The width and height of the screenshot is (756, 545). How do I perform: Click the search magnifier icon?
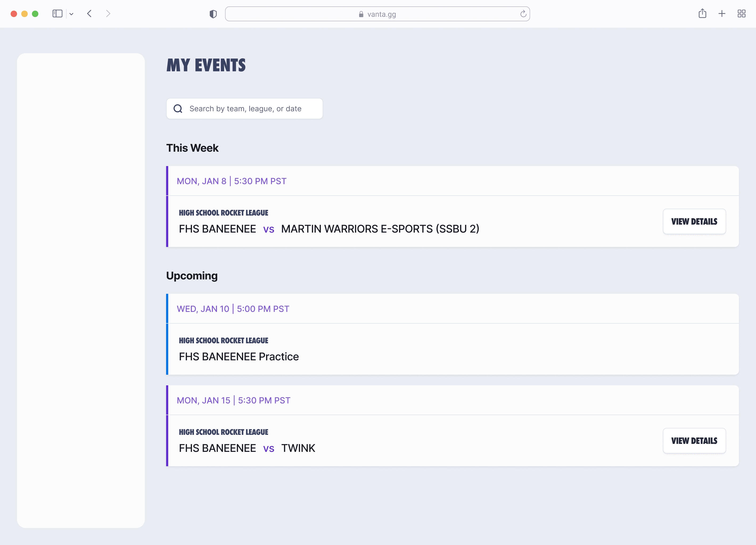click(x=178, y=109)
